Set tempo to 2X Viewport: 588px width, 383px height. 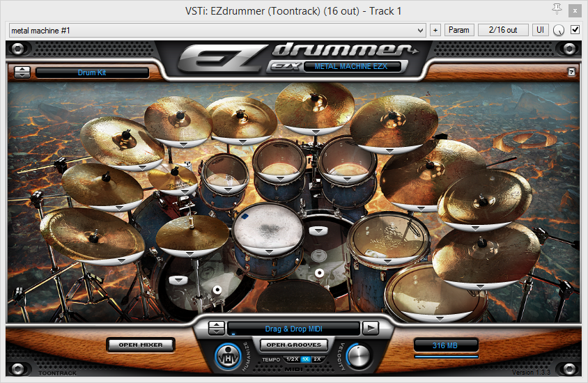pyautogui.click(x=317, y=359)
